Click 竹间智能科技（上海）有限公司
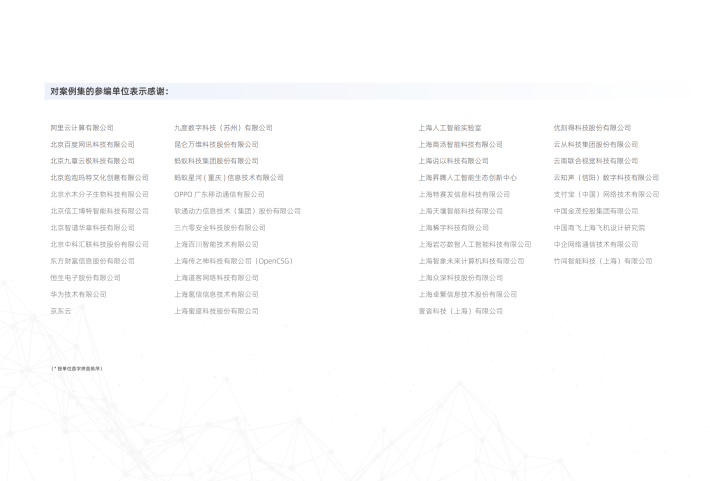This screenshot has width=710, height=481. pos(603,261)
